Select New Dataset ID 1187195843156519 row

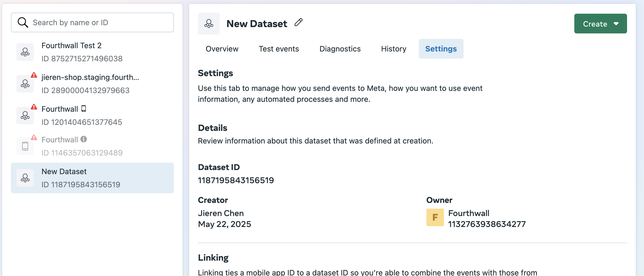[x=92, y=178]
